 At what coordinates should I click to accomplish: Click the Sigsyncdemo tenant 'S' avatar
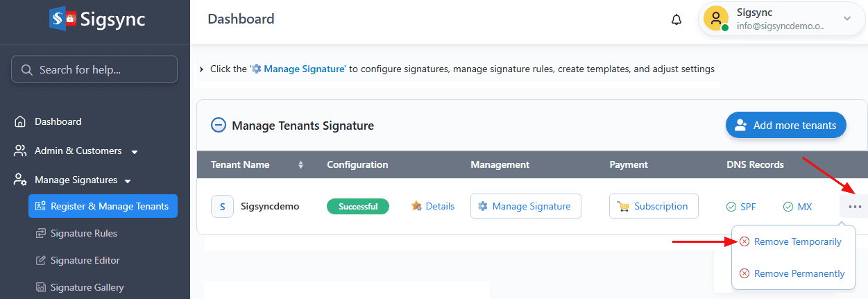click(x=222, y=206)
